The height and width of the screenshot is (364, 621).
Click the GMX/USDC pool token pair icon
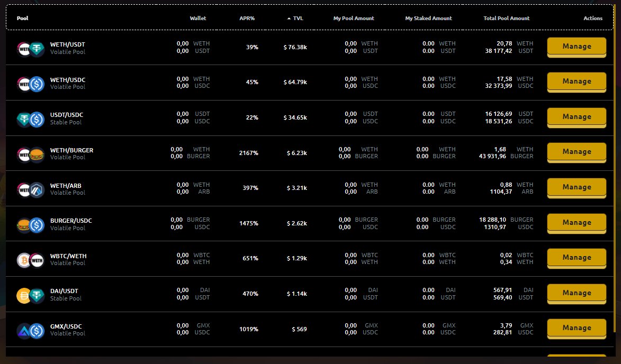tap(31, 331)
